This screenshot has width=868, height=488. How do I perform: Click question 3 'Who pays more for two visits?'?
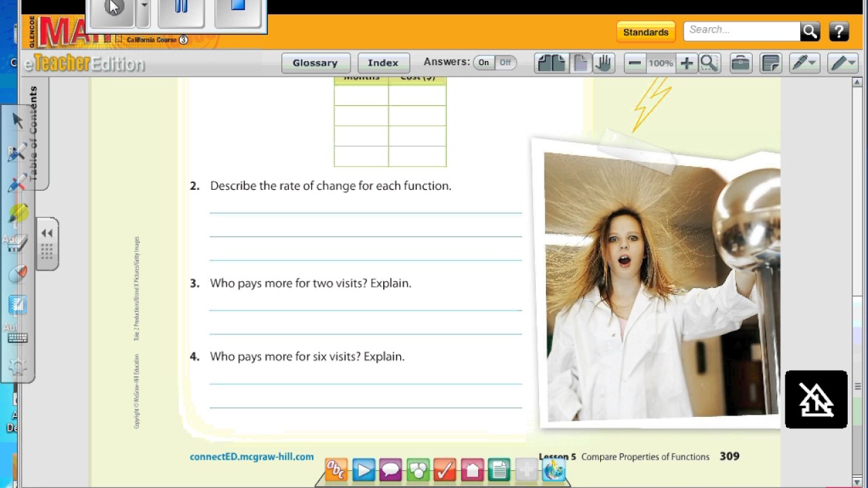point(311,283)
